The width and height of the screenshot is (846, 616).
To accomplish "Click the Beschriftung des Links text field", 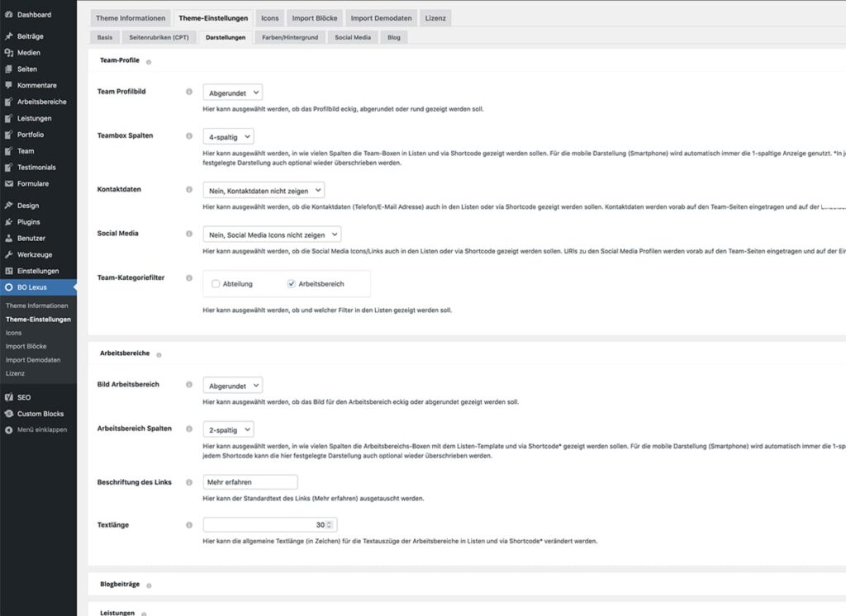I will click(x=250, y=481).
